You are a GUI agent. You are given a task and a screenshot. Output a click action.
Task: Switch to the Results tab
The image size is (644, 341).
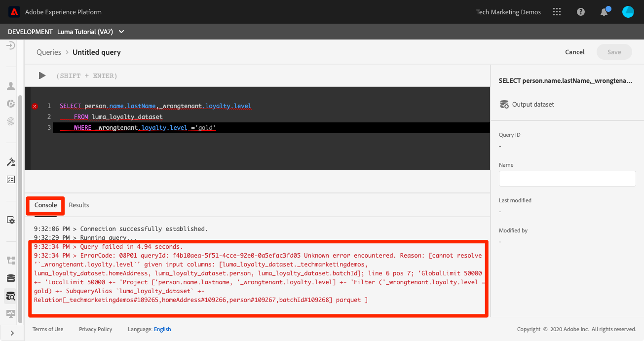[79, 205]
